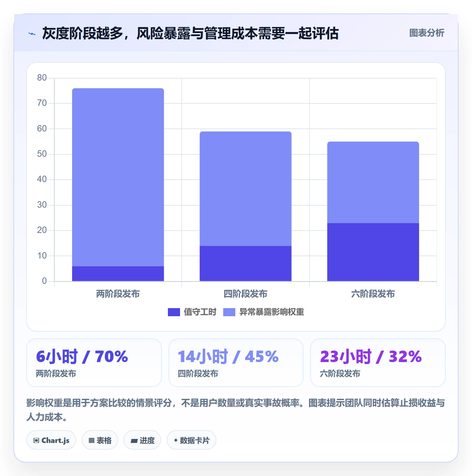Click the 四阶段发布 x-axis label under the chart

click(245, 294)
